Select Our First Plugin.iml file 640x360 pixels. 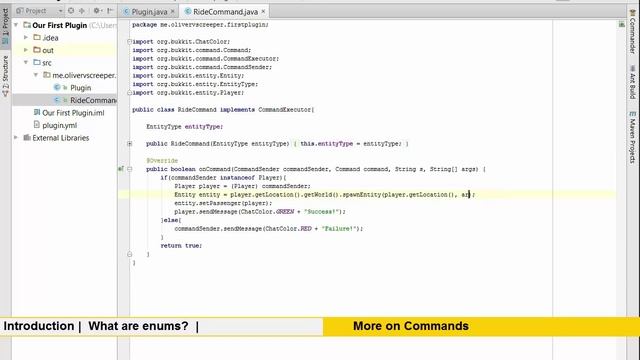pos(73,113)
